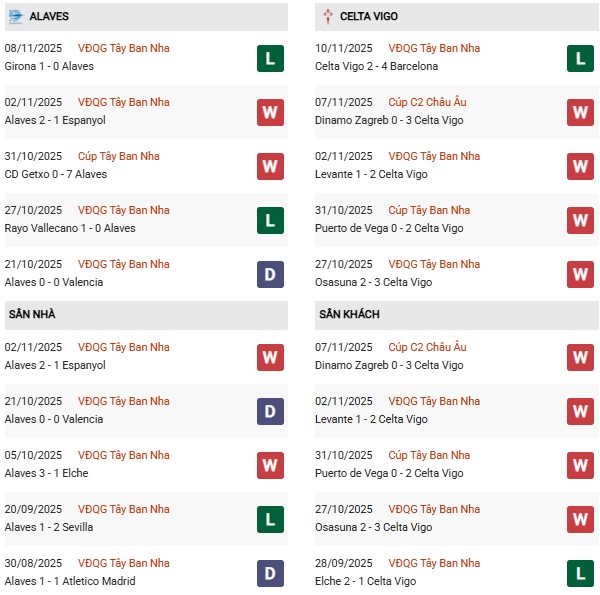
Task: Click L badge for Girona 1 - 0 Alaves
Action: [x=270, y=58]
